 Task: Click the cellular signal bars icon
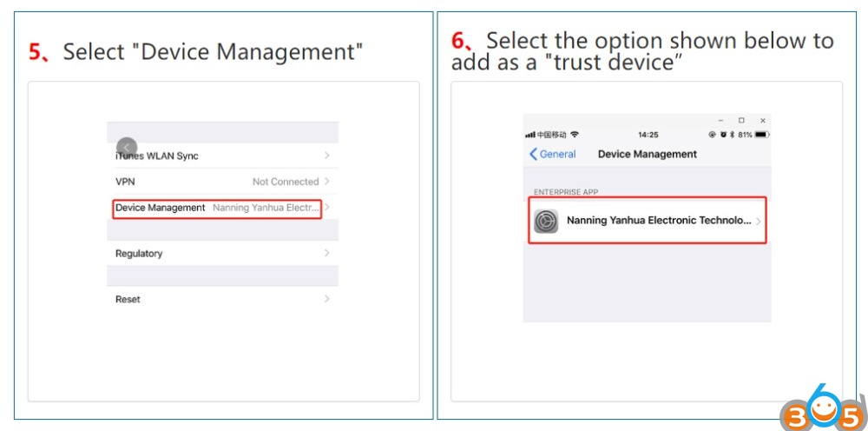[529, 135]
